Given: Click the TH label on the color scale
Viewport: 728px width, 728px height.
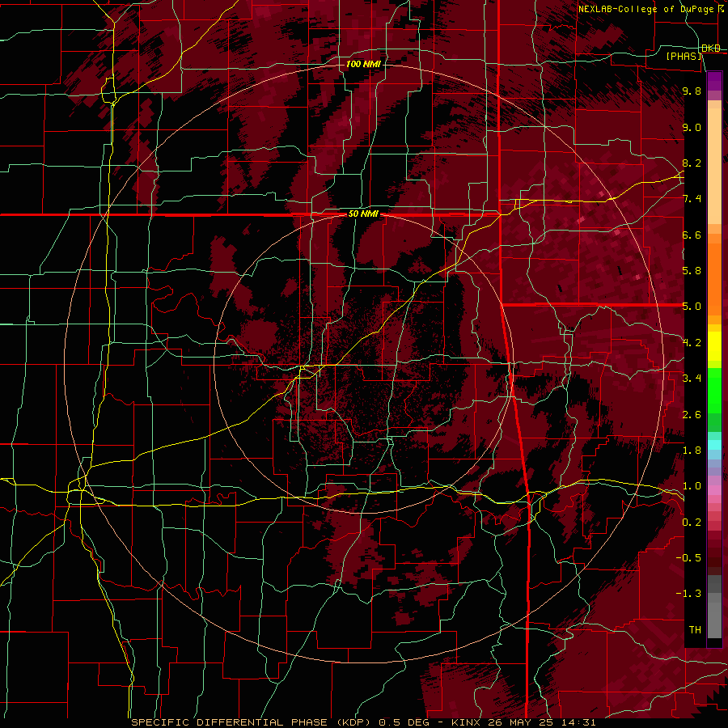Looking at the screenshot, I should (695, 630).
